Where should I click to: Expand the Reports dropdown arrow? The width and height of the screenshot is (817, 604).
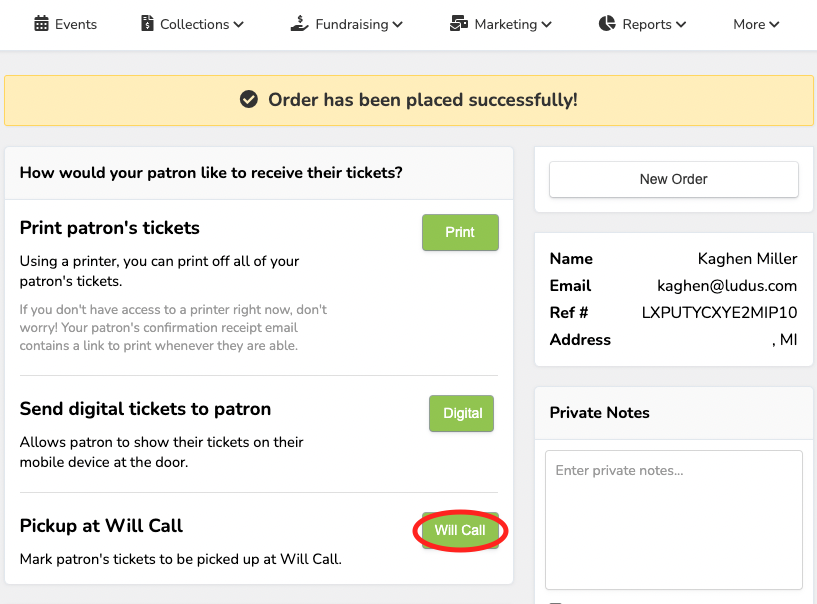681,25
